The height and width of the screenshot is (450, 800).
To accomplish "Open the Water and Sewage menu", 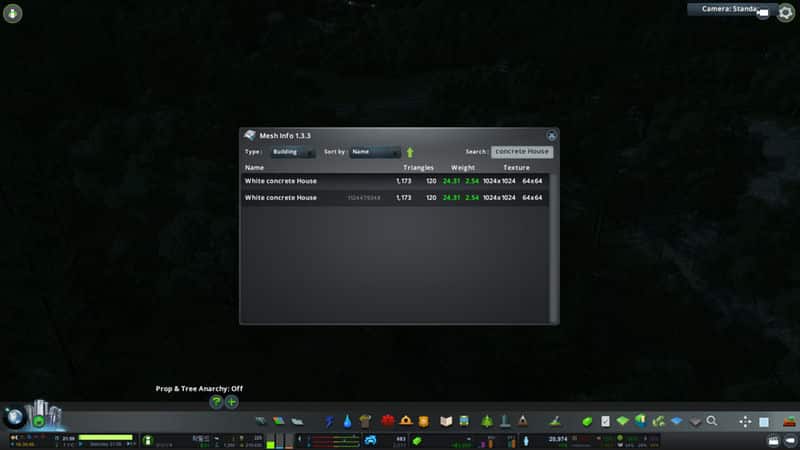I will (347, 422).
